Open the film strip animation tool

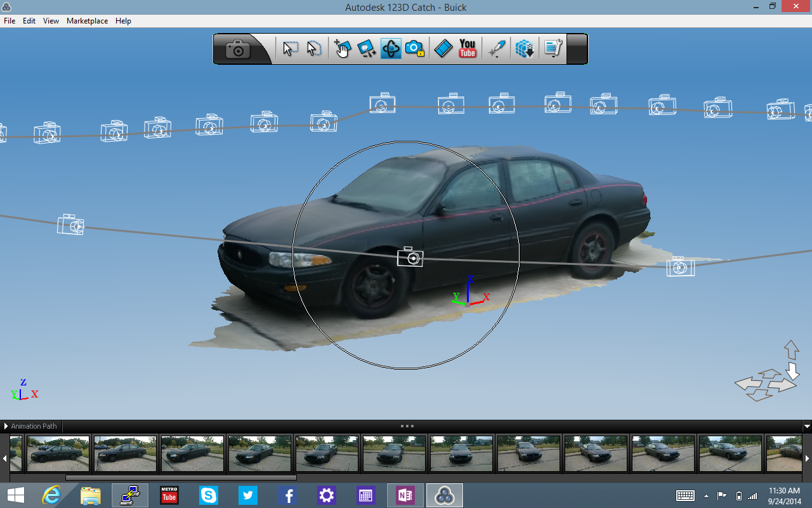coord(443,49)
